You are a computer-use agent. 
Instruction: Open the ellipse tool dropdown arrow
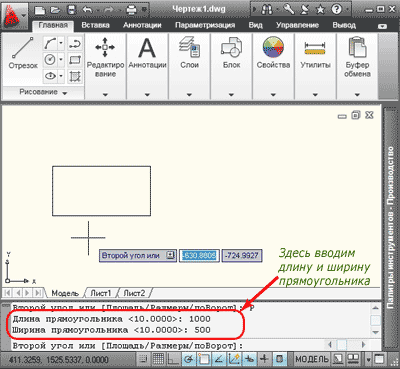[61, 76]
